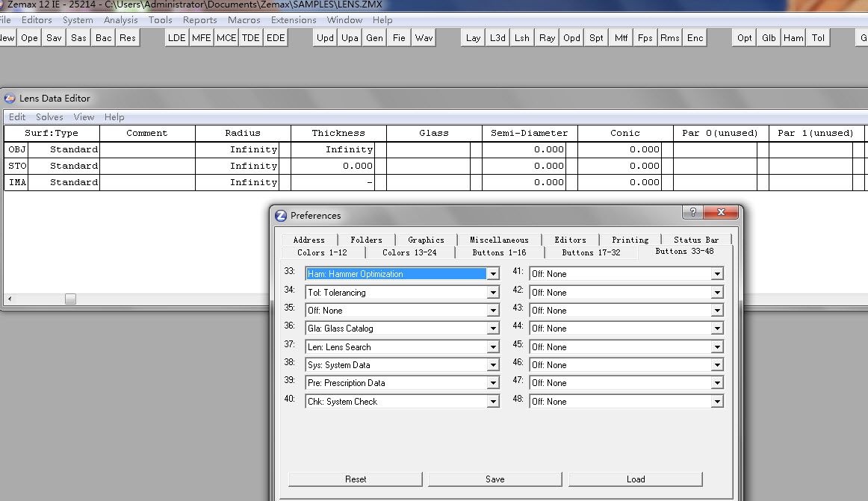Viewport: 868px width, 501px height.
Task: Open the Solves menu in Lens Data Editor
Action: pos(49,116)
